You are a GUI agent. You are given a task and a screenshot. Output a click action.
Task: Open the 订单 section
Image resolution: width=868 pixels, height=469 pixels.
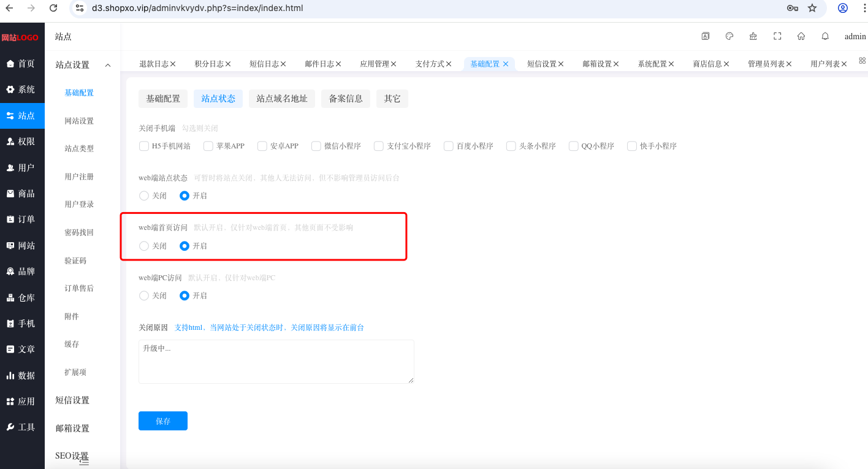point(22,219)
